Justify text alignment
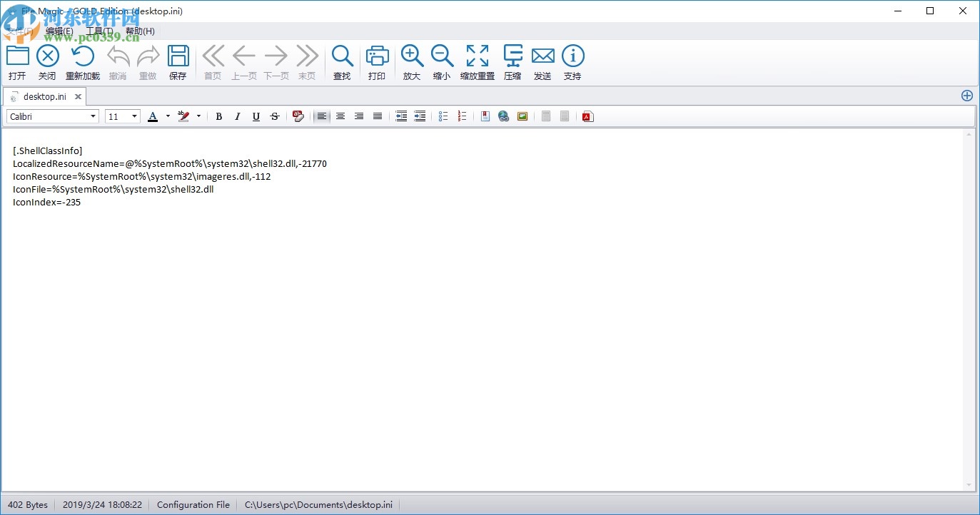 (x=378, y=116)
